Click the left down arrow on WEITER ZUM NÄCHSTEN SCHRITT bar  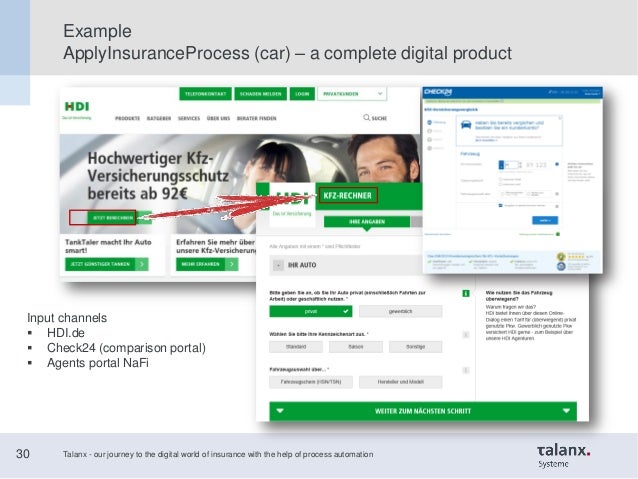pyautogui.click(x=280, y=411)
